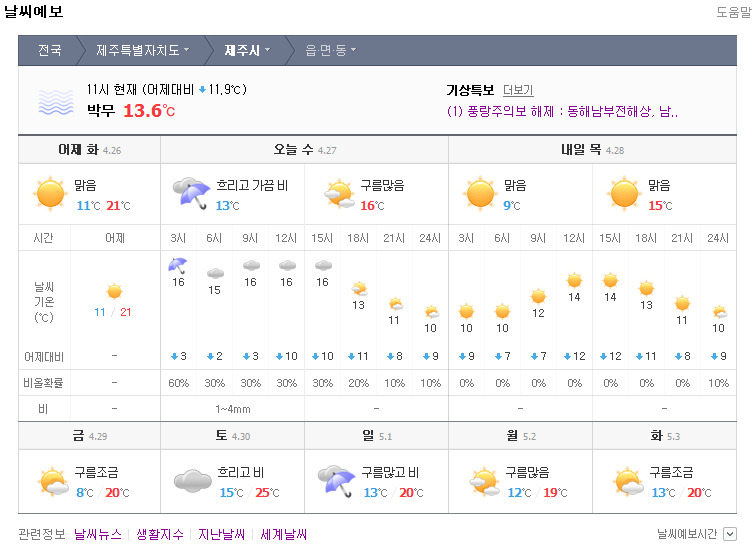
Task: Click tomorrow morning's sun icon with 9℃
Action: [x=481, y=193]
